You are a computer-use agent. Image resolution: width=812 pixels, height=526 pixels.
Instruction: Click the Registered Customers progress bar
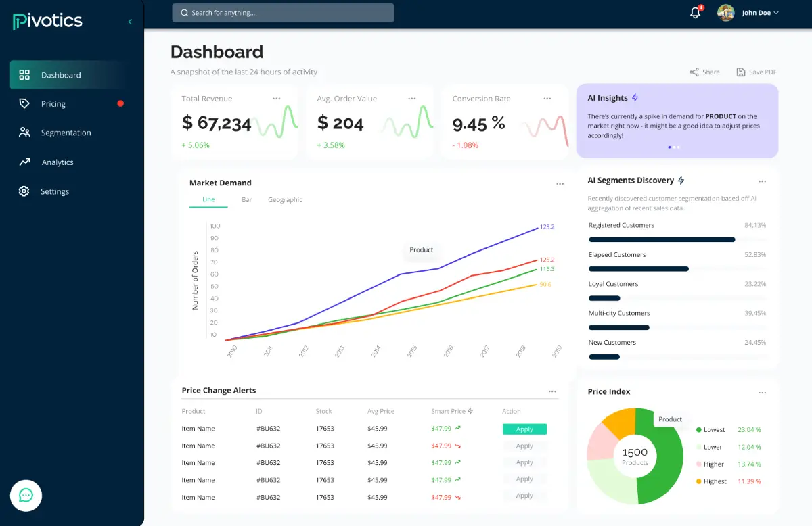[662, 239]
